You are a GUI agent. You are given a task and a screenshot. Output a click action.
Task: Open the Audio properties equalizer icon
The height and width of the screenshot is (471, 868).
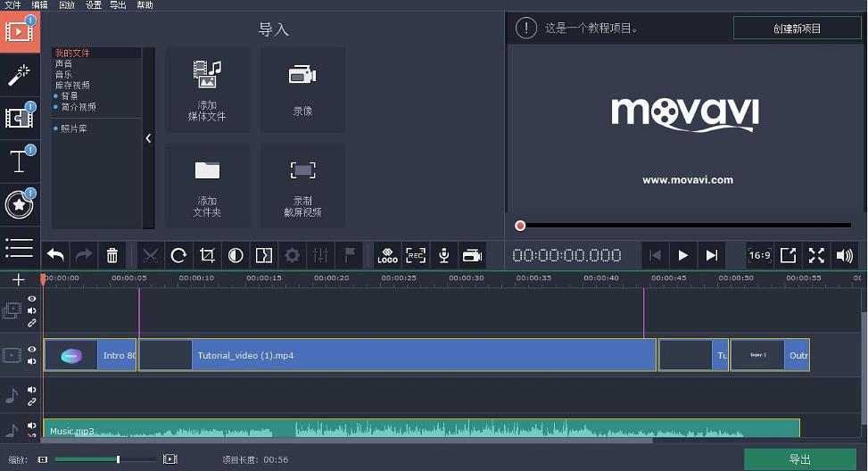click(x=320, y=255)
